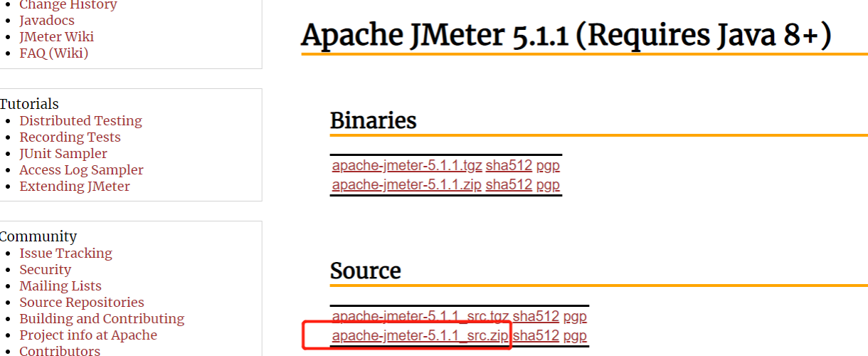Open Extending JMeter tutorial
The image size is (868, 356).
coord(75,187)
